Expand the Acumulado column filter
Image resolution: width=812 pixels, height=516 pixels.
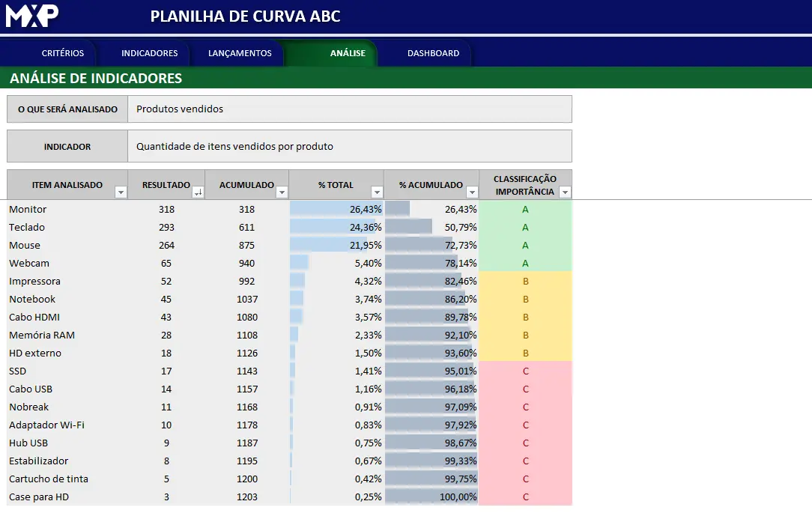coord(282,192)
